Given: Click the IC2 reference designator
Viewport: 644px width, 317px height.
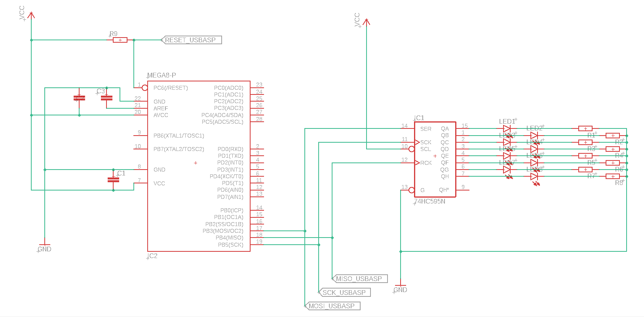Looking at the screenshot, I should pyautogui.click(x=152, y=256).
